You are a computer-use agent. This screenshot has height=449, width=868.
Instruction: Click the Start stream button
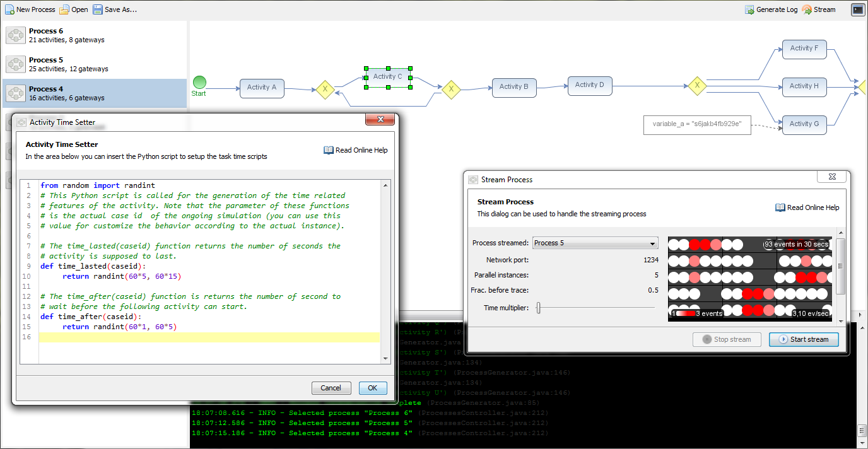[803, 339]
